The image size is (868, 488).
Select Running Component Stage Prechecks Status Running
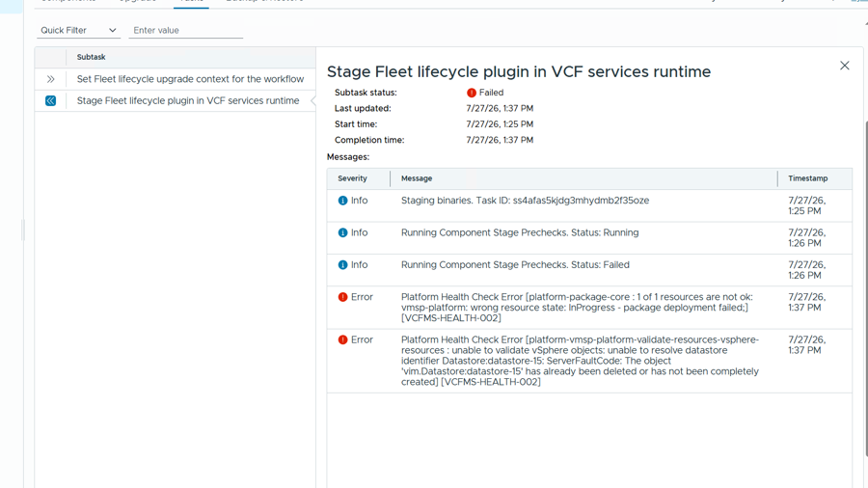point(520,232)
